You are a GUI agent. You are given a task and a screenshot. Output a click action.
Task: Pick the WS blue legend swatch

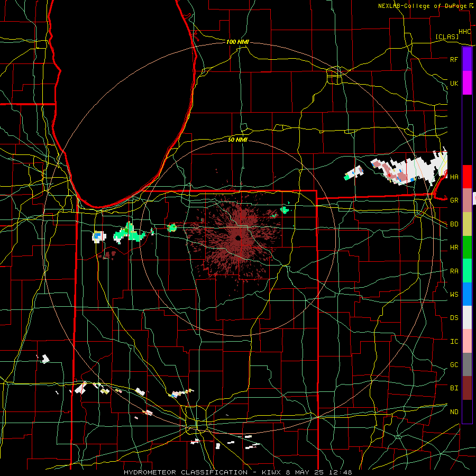467,294
